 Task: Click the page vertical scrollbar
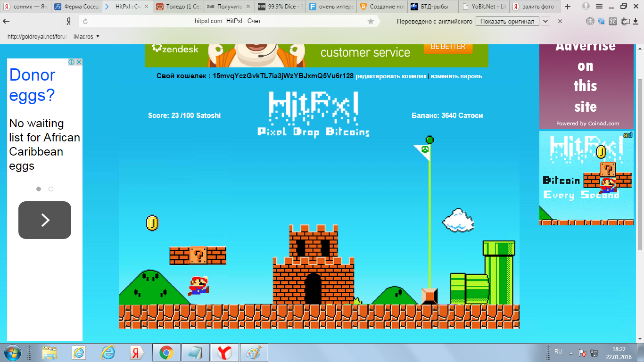tap(640, 164)
